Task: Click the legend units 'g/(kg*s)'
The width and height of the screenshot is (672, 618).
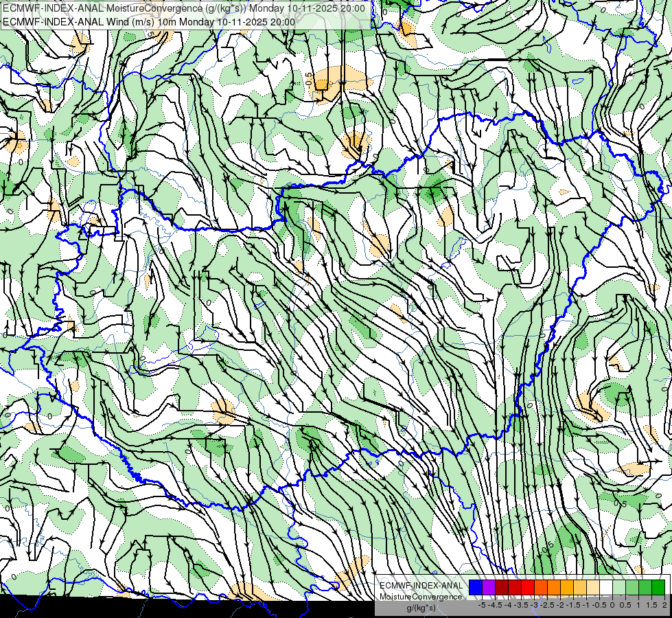Action: tap(421, 608)
